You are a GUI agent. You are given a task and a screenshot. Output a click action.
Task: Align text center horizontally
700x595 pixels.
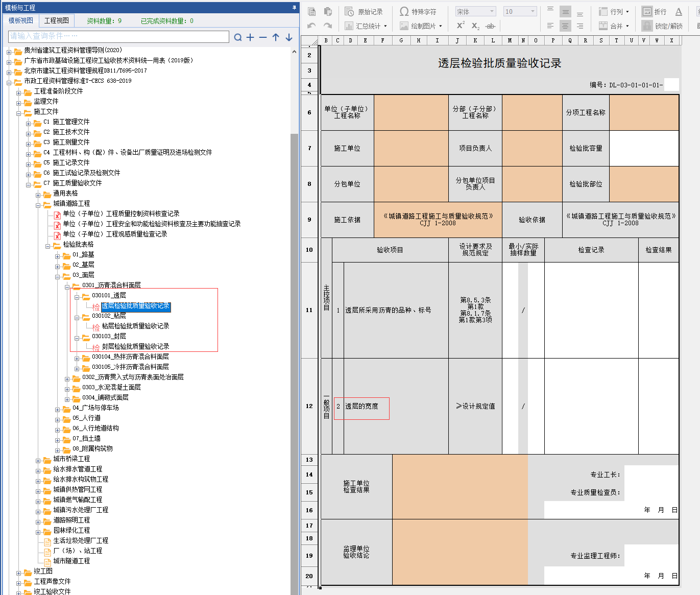coord(565,26)
